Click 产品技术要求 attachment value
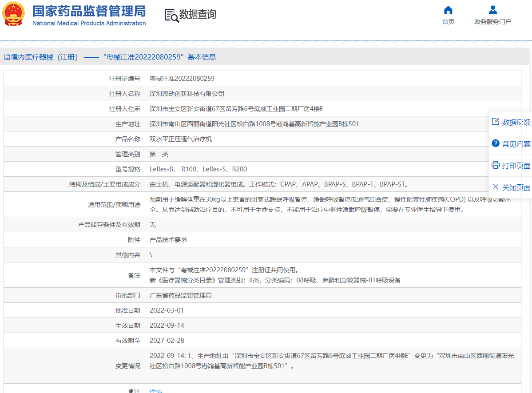 tap(168, 240)
